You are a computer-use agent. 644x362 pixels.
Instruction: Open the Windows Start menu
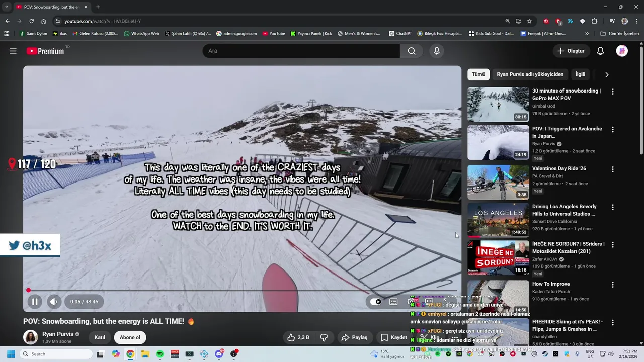pos(11,354)
